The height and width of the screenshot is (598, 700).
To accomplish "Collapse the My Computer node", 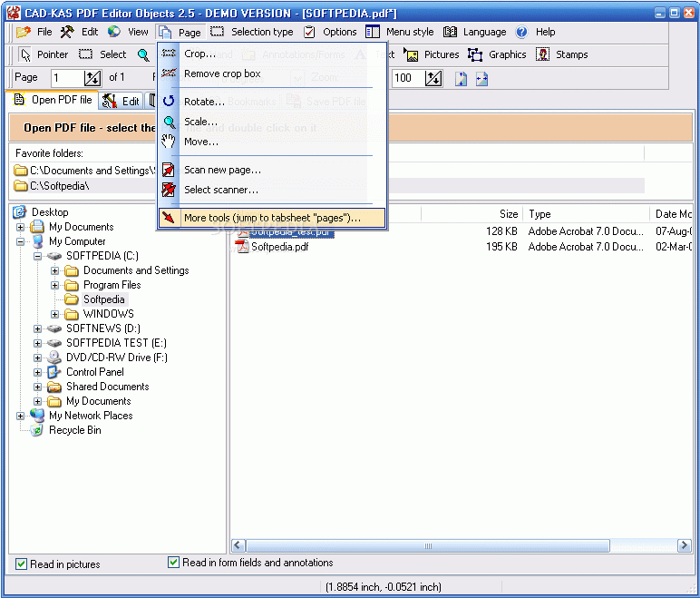I will (x=20, y=241).
